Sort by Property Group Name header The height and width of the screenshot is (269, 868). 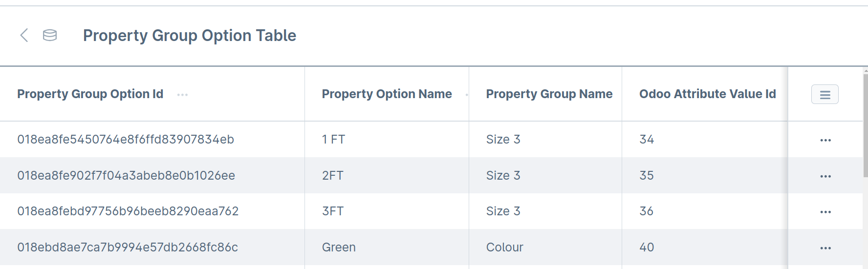[x=549, y=94]
